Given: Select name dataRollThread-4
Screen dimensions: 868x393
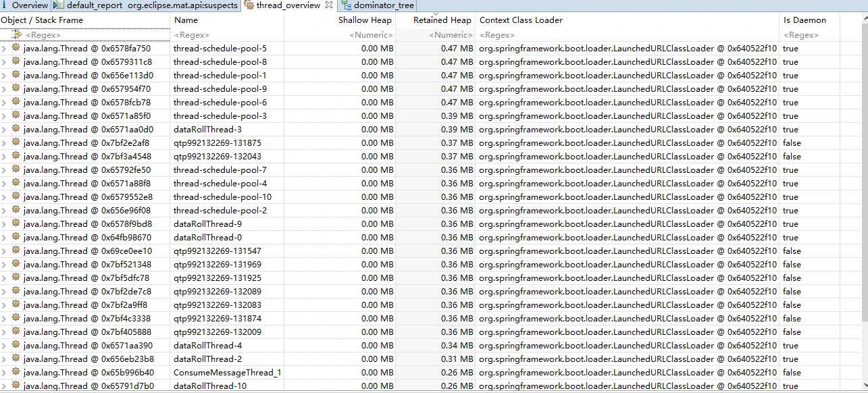Looking at the screenshot, I should tap(207, 346).
